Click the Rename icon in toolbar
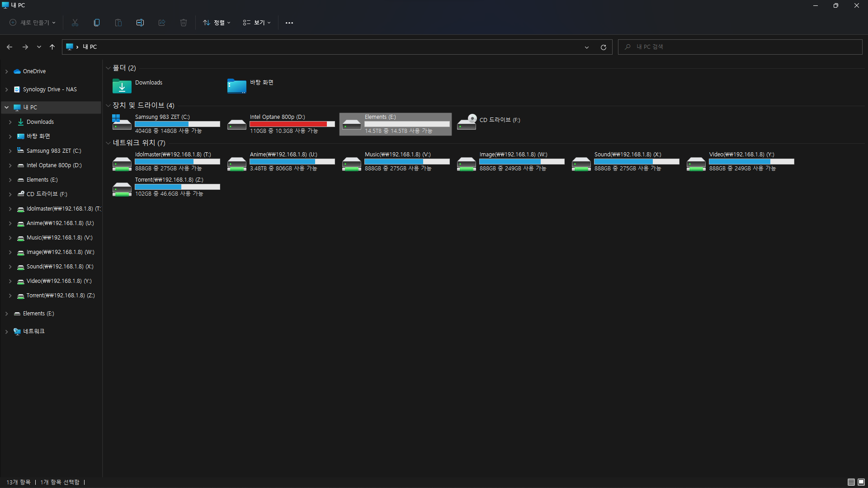The height and width of the screenshot is (488, 868). pyautogui.click(x=140, y=23)
